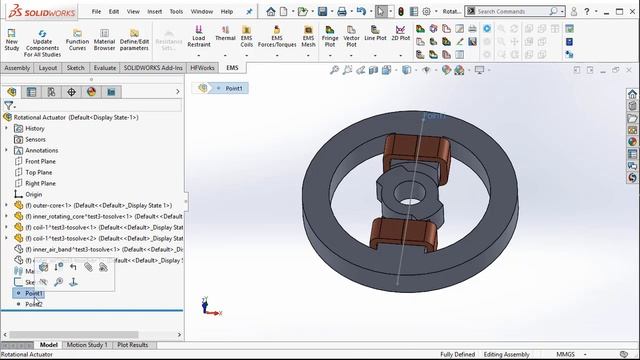Click the Section View icon
Viewport: 640px width, 360px height.
(373, 70)
